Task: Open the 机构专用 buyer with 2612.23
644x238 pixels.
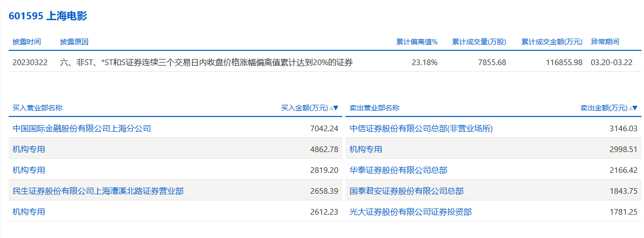Action: pos(29,212)
